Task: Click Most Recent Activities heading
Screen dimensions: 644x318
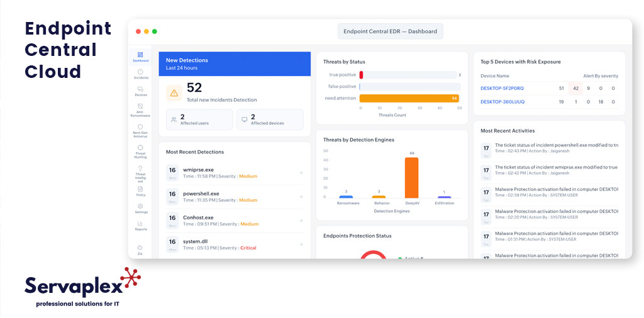Action: [508, 131]
